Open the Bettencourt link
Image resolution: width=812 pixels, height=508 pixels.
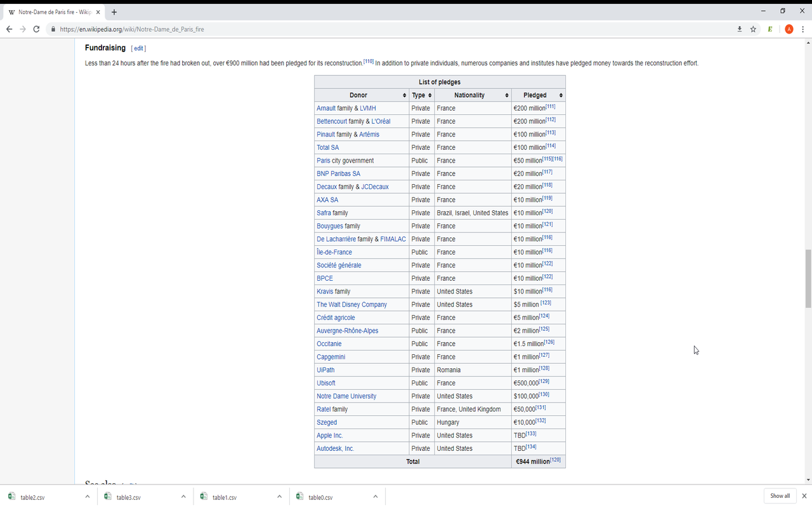click(x=332, y=121)
